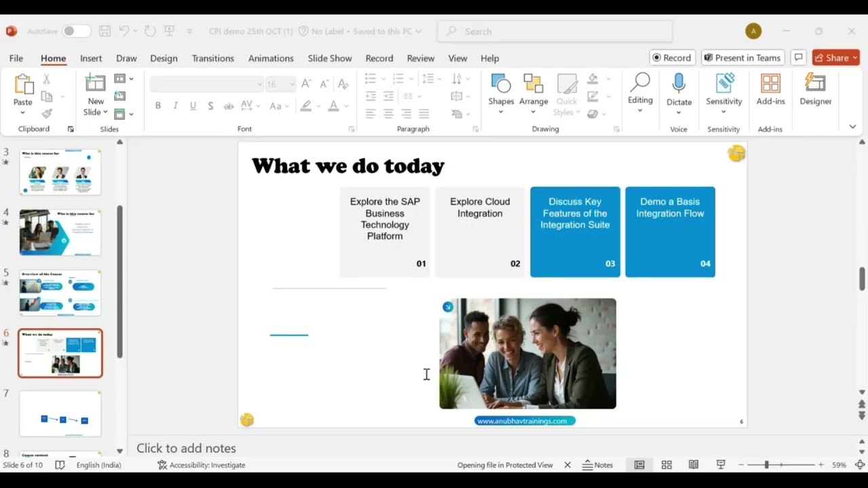Justify the paragraph text

click(424, 114)
